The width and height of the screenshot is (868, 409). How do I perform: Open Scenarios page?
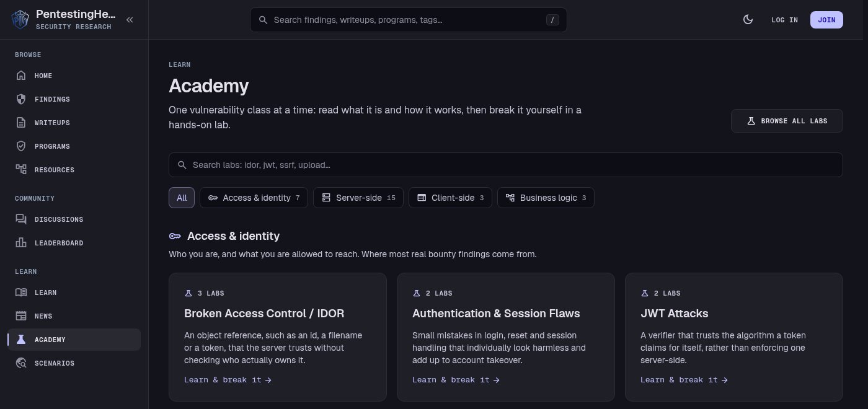click(x=74, y=363)
